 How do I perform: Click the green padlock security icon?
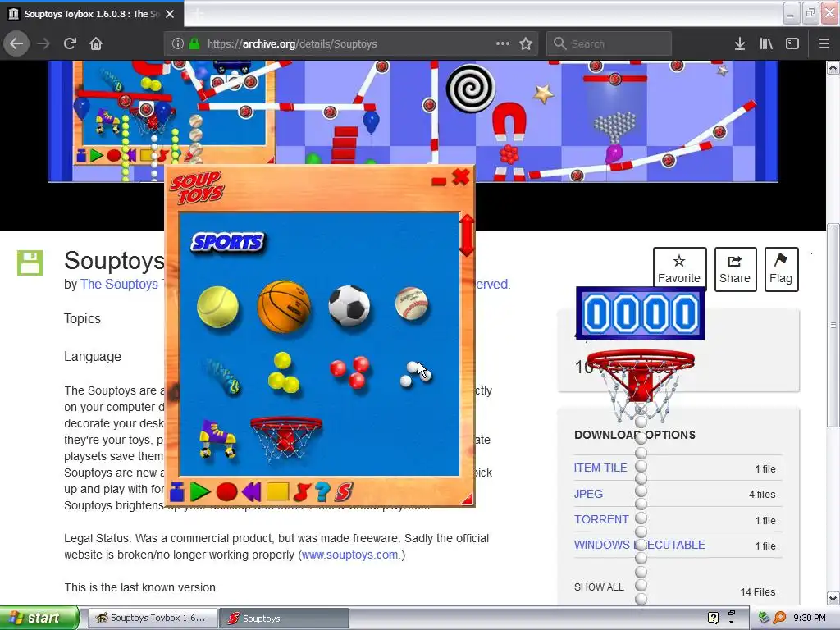(x=194, y=44)
